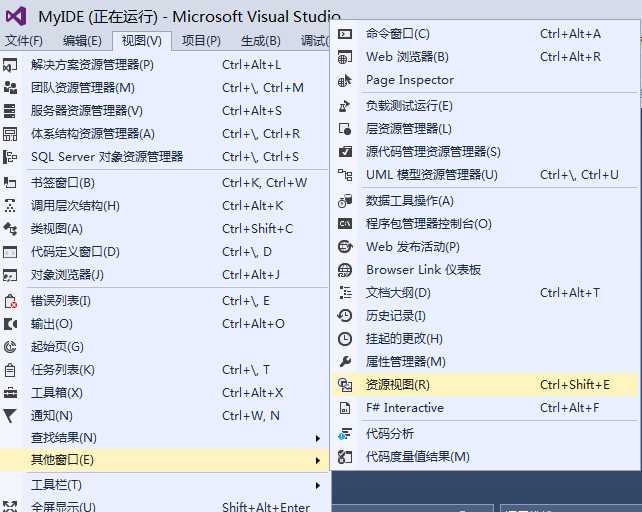
Task: Expand the 工具栏(T) submenu arrow
Action: pyautogui.click(x=318, y=486)
